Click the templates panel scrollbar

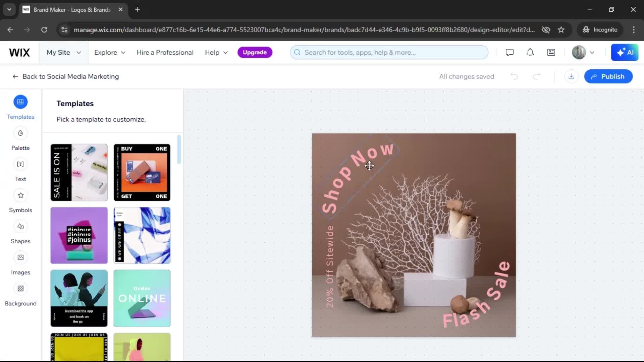pos(179,149)
